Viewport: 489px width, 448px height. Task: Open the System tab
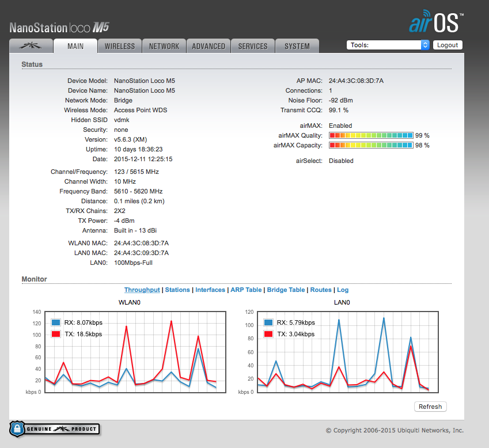(297, 46)
